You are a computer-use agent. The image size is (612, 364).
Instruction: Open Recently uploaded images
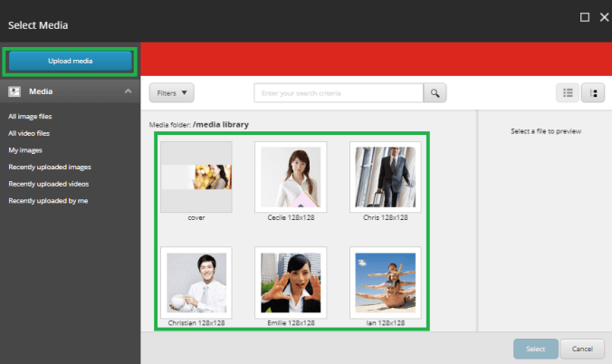pos(50,167)
